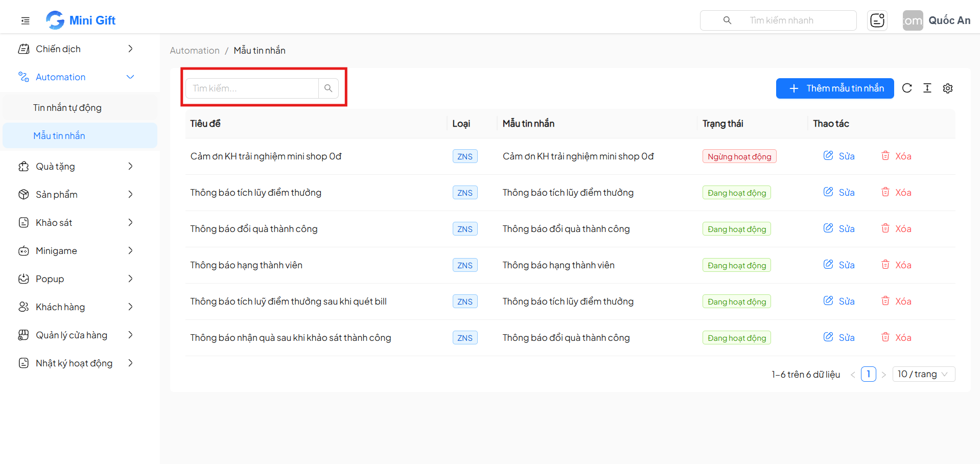Expand the Quà tặng menu chevron

[x=130, y=166]
